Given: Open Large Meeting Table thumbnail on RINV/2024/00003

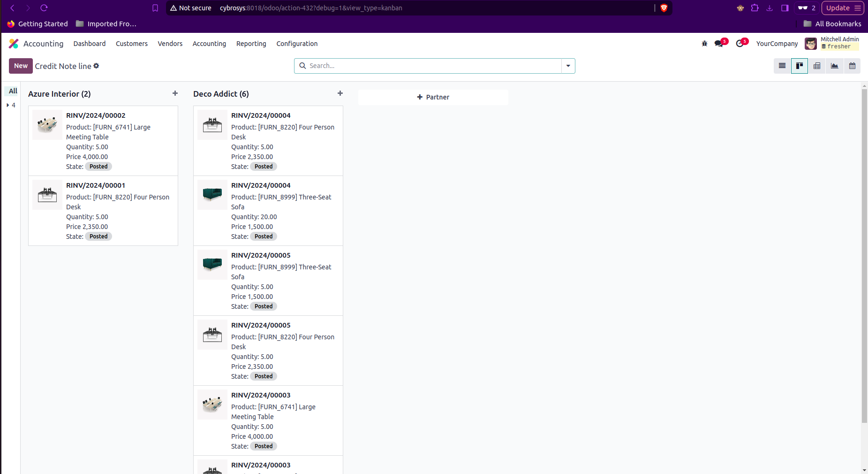Looking at the screenshot, I should tap(212, 405).
